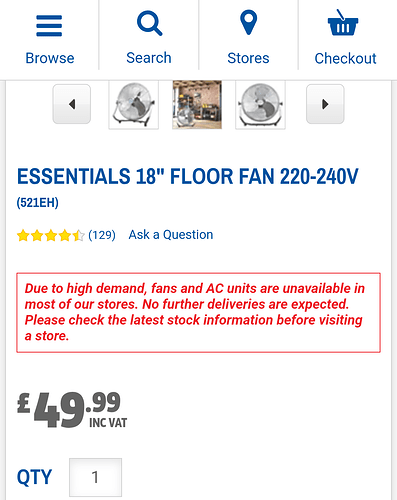Click the yellow star rating

click(50, 235)
